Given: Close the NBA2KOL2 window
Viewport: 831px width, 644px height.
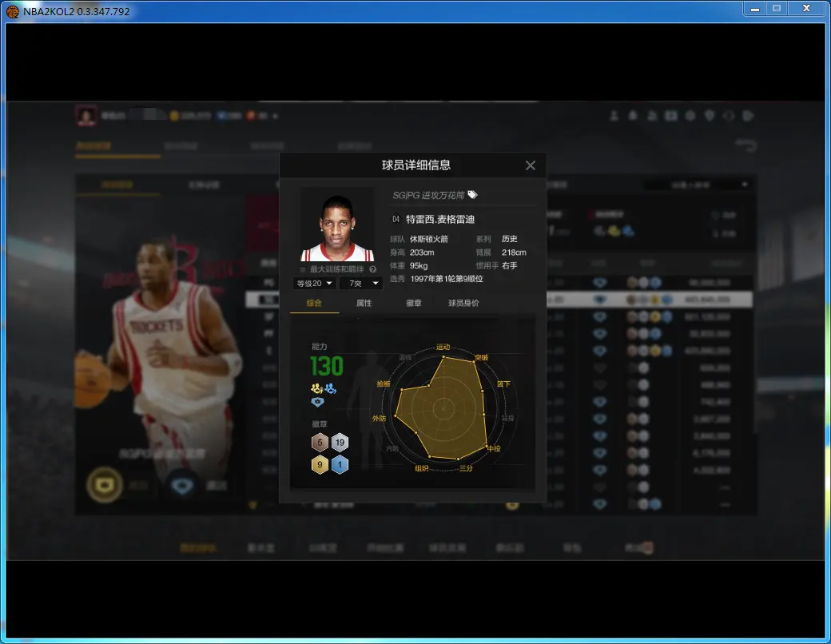Looking at the screenshot, I should coord(806,9).
